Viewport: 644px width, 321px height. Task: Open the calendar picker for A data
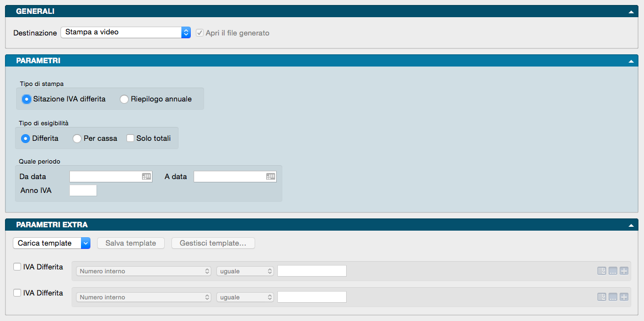(271, 176)
